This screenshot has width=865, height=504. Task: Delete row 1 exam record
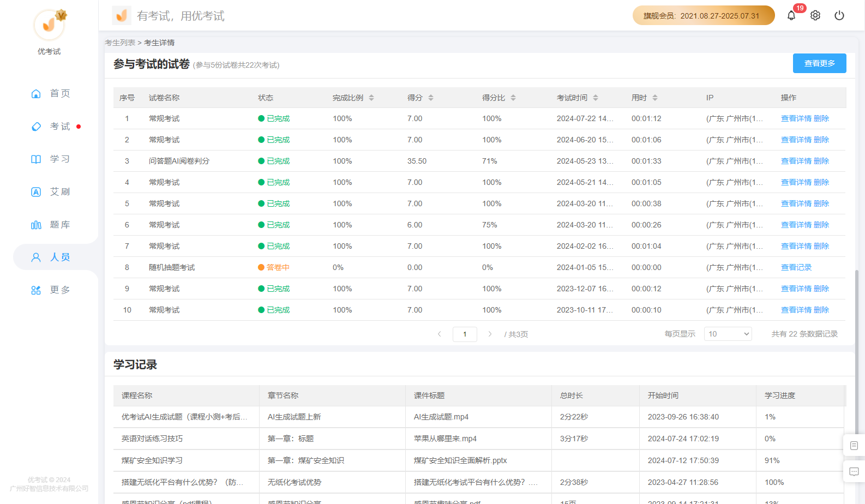click(x=821, y=118)
